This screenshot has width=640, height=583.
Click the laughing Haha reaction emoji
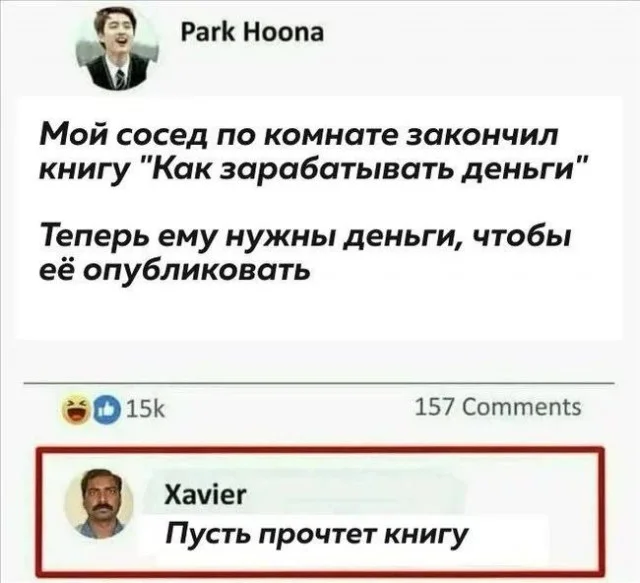77,412
